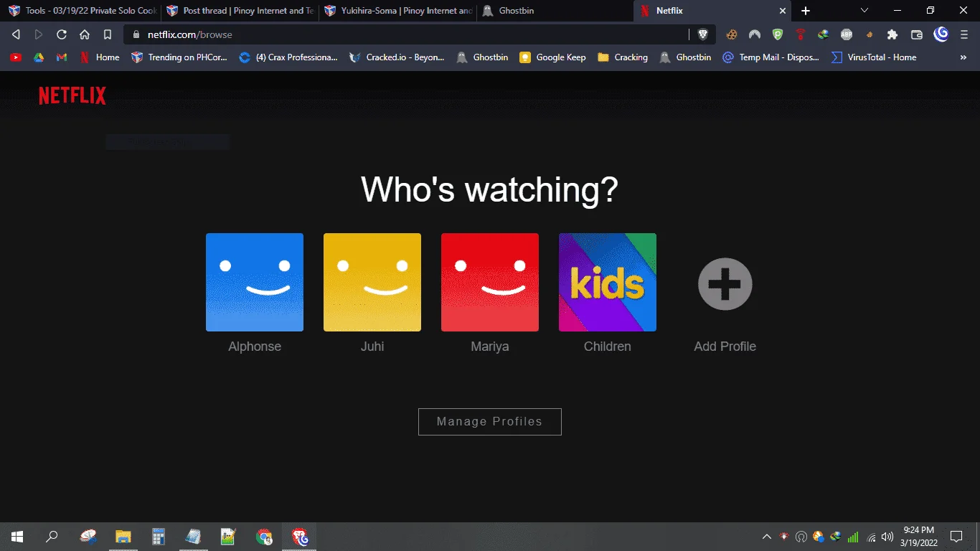Open the blue swirl profile icon
The width and height of the screenshot is (980, 551).
click(x=941, y=34)
